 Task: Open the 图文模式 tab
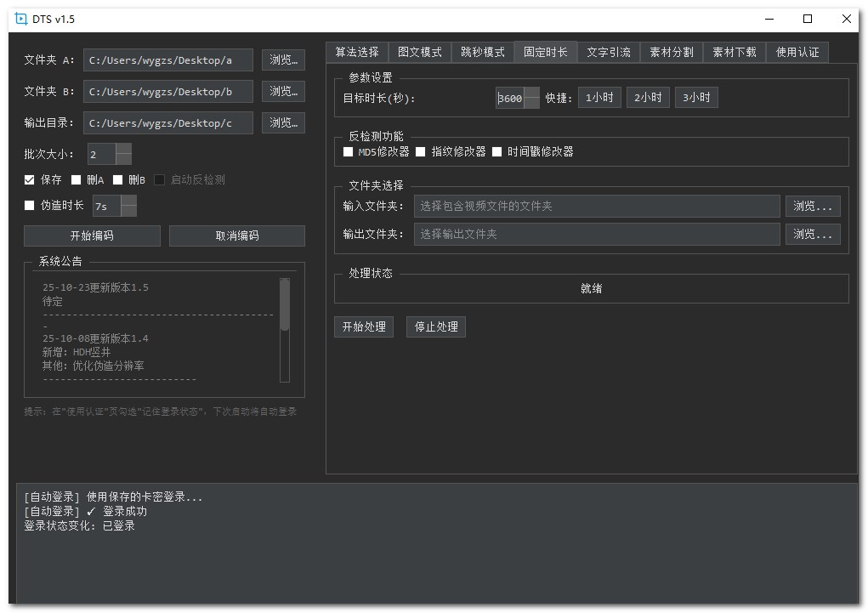click(422, 52)
